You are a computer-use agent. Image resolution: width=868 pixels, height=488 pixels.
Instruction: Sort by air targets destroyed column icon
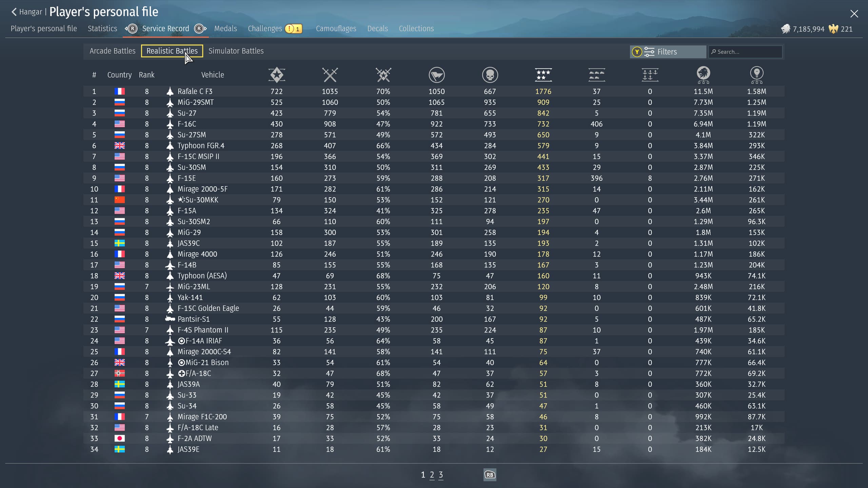click(x=596, y=75)
